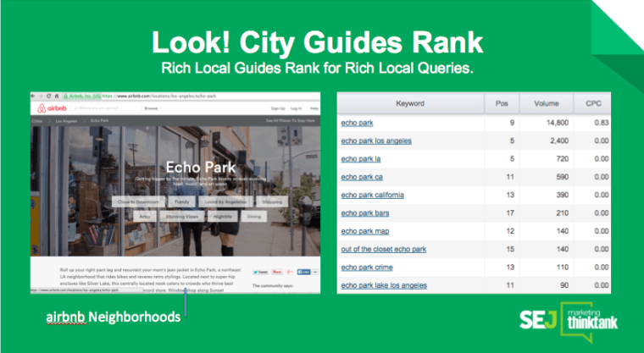
Task: Sort by the Pos column header
Action: click(x=502, y=103)
